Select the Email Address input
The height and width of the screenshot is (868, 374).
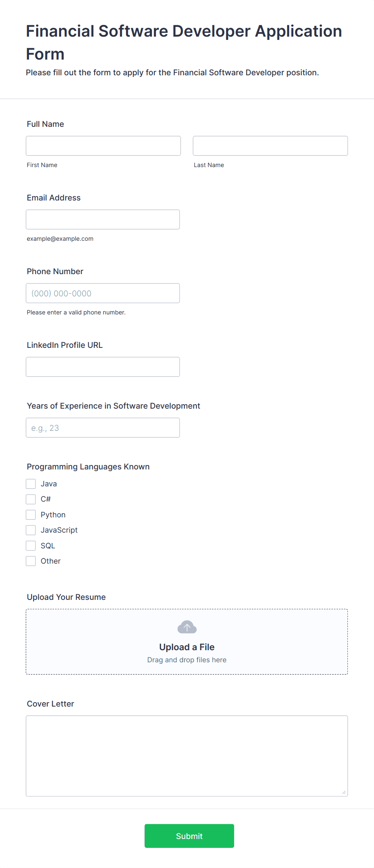tap(103, 219)
